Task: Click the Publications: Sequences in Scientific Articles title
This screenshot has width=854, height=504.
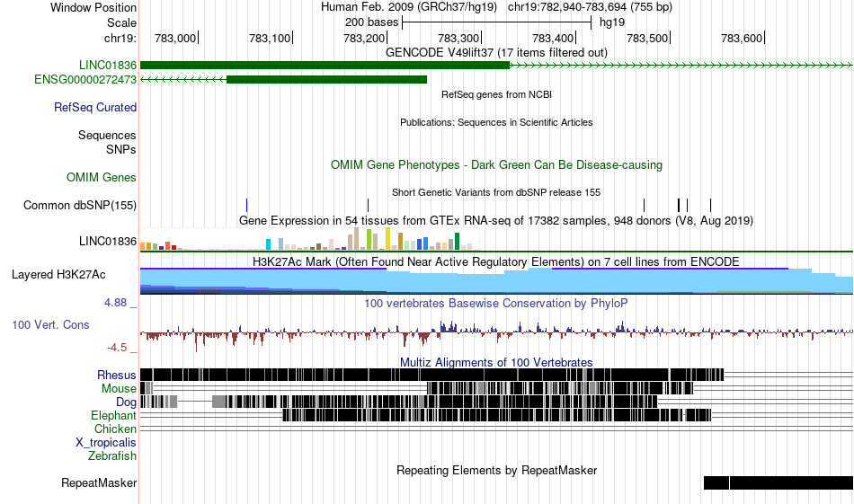Action: [x=497, y=122]
